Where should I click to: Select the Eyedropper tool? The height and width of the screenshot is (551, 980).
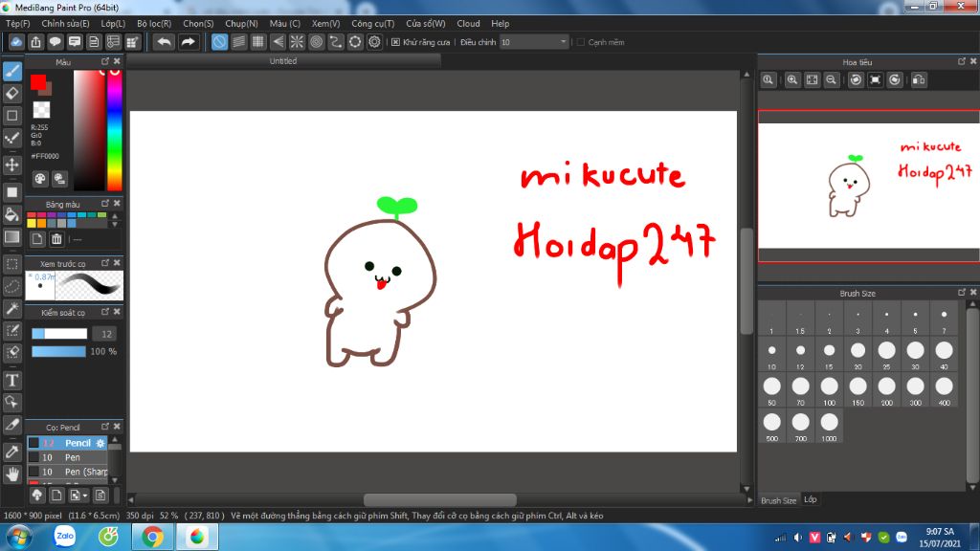click(11, 452)
